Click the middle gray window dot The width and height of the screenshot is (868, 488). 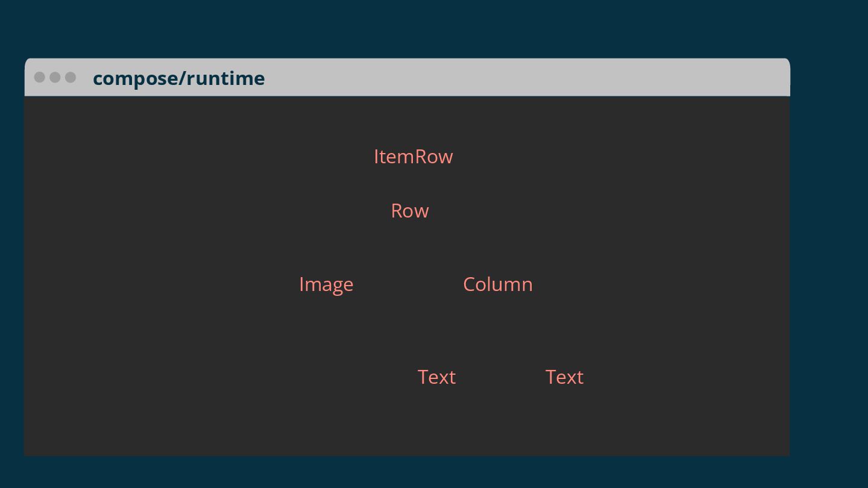55,77
